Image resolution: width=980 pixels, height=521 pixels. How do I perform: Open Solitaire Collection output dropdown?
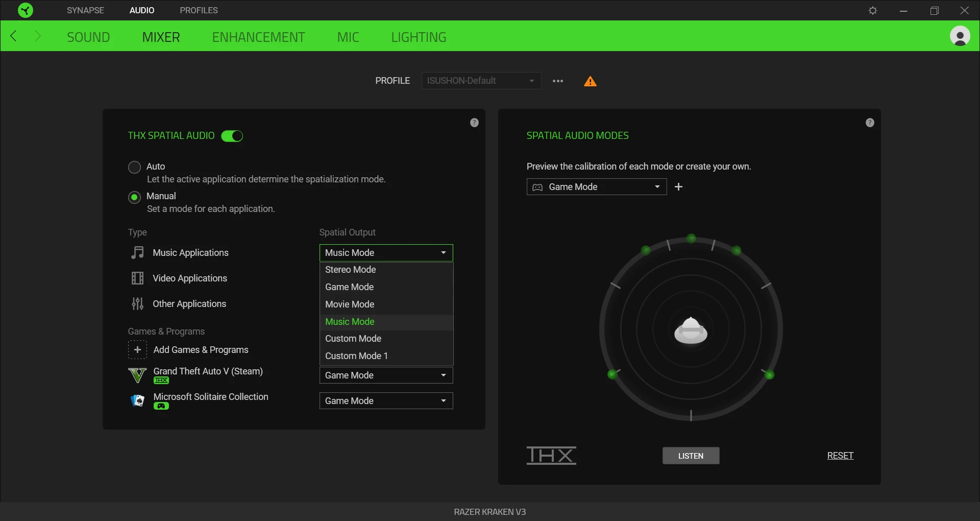pyautogui.click(x=386, y=401)
